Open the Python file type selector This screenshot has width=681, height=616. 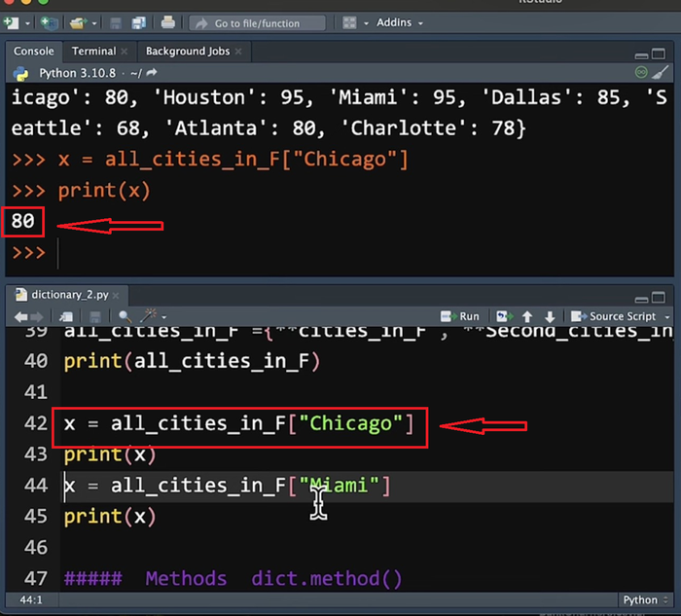[645, 600]
